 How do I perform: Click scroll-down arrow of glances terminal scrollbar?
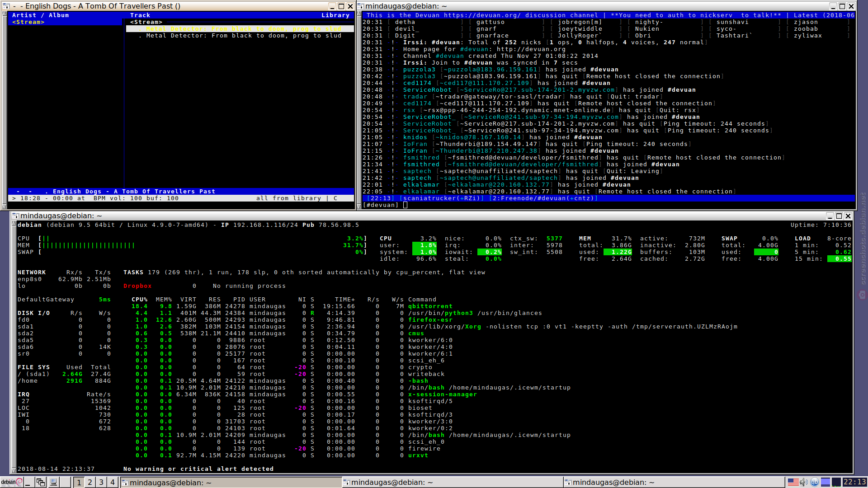click(14, 470)
